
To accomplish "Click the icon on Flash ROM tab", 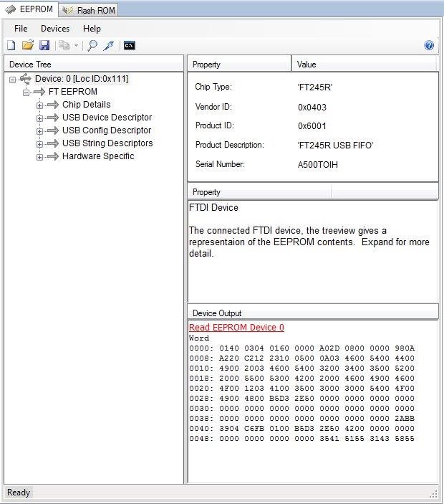I will (68, 11).
